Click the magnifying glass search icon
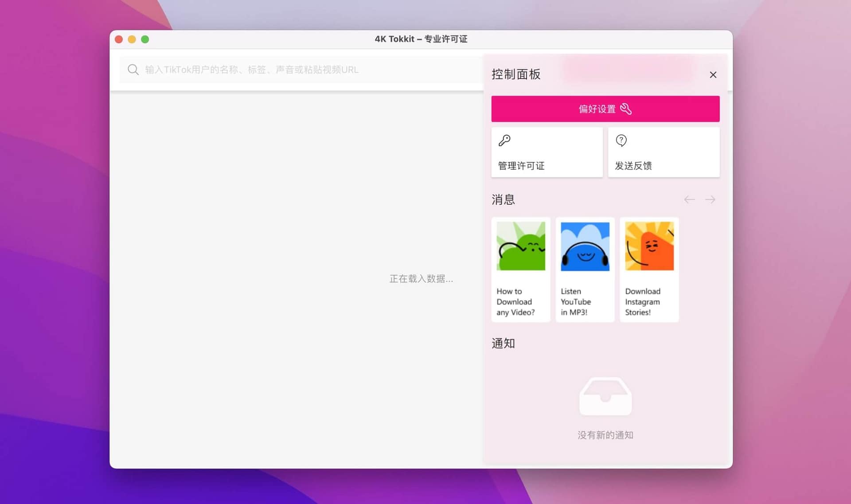851x504 pixels. tap(133, 70)
